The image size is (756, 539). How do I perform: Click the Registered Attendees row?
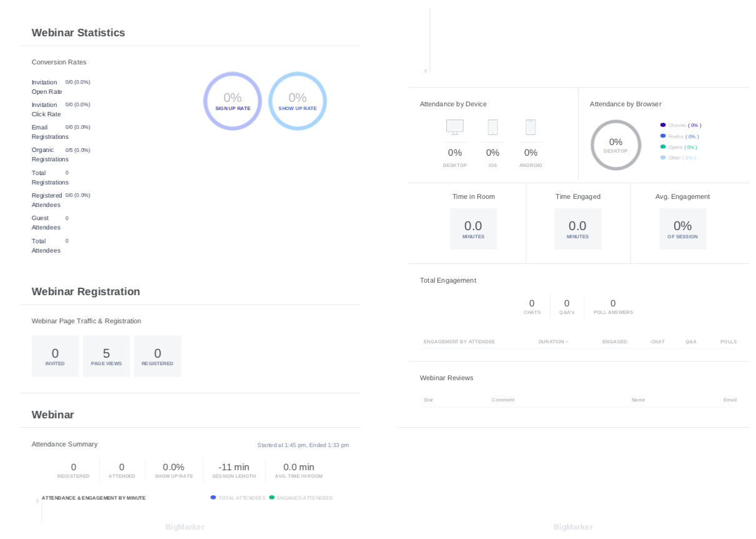click(61, 200)
